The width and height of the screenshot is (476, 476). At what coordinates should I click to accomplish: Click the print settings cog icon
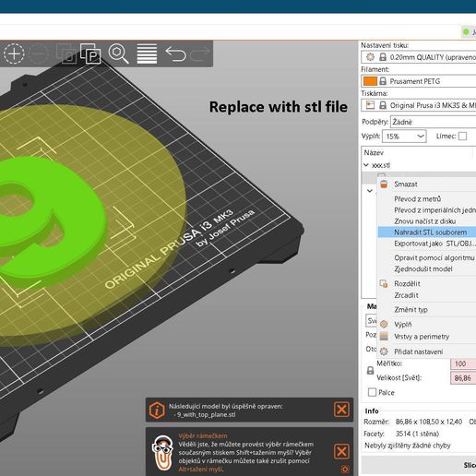pos(370,57)
